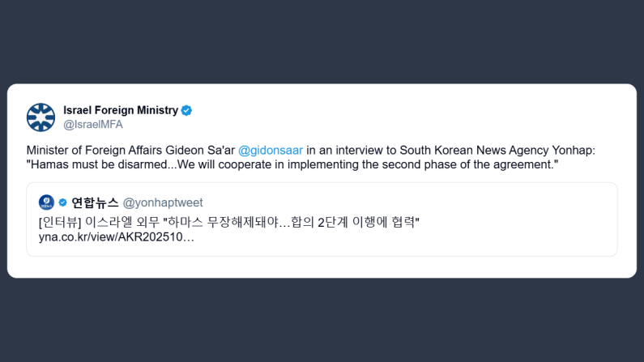Click the 연합뉴스 account name
The image size is (644, 362).
click(95, 202)
